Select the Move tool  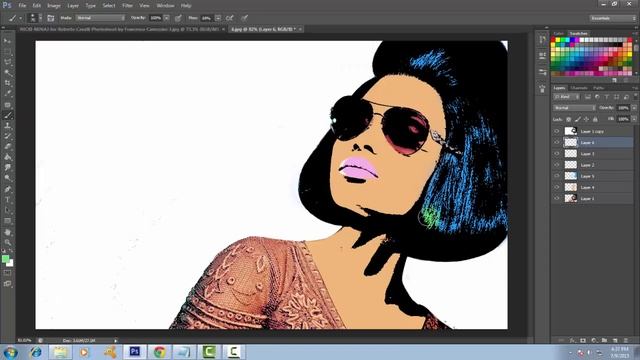point(7,41)
